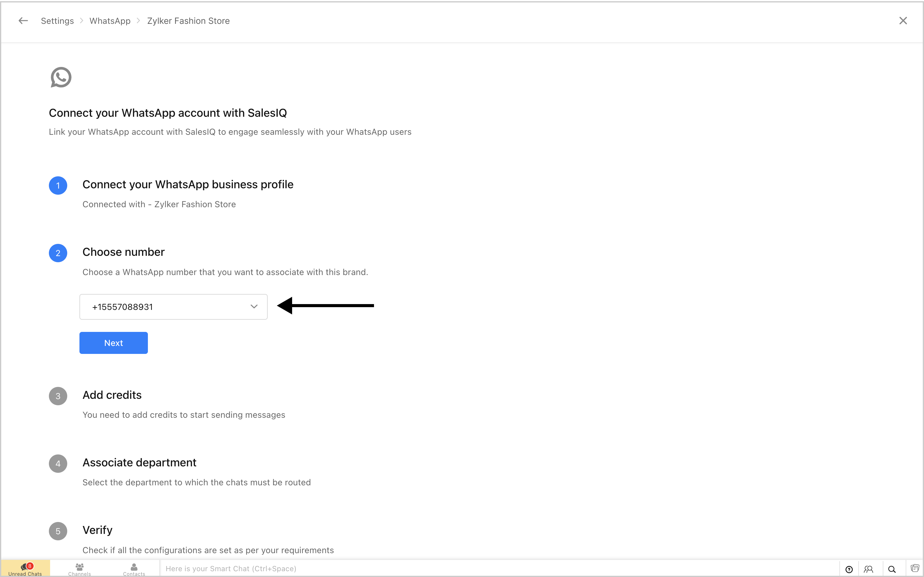The image size is (924, 577).
Task: Click the users icon in bottom bar
Action: coord(869,569)
